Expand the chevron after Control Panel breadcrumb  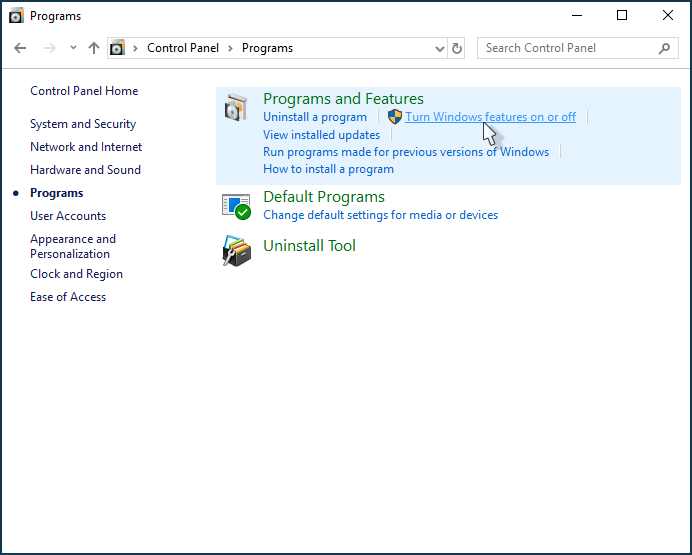pyautogui.click(x=230, y=48)
